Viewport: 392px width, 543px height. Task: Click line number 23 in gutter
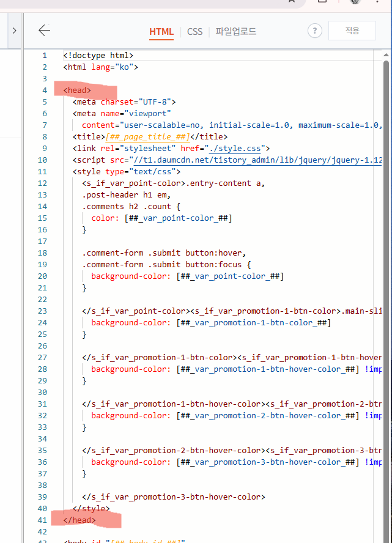42,311
